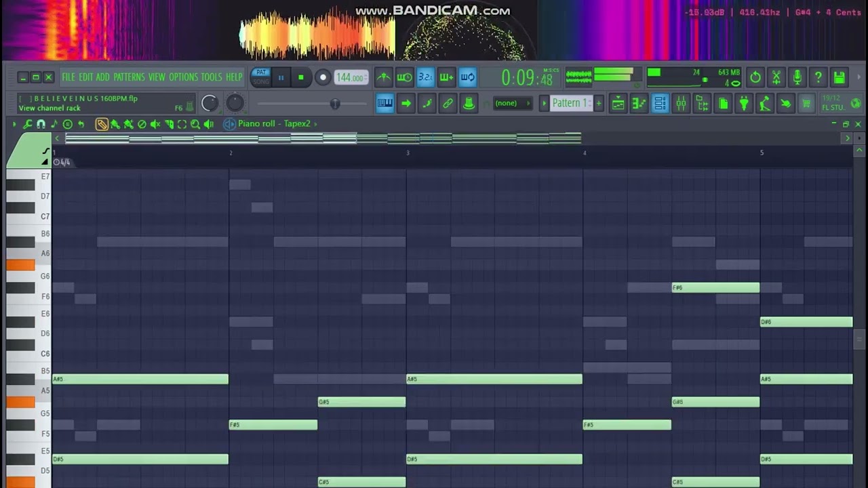Select the Delete tool
This screenshot has height=488, width=868.
tap(142, 124)
